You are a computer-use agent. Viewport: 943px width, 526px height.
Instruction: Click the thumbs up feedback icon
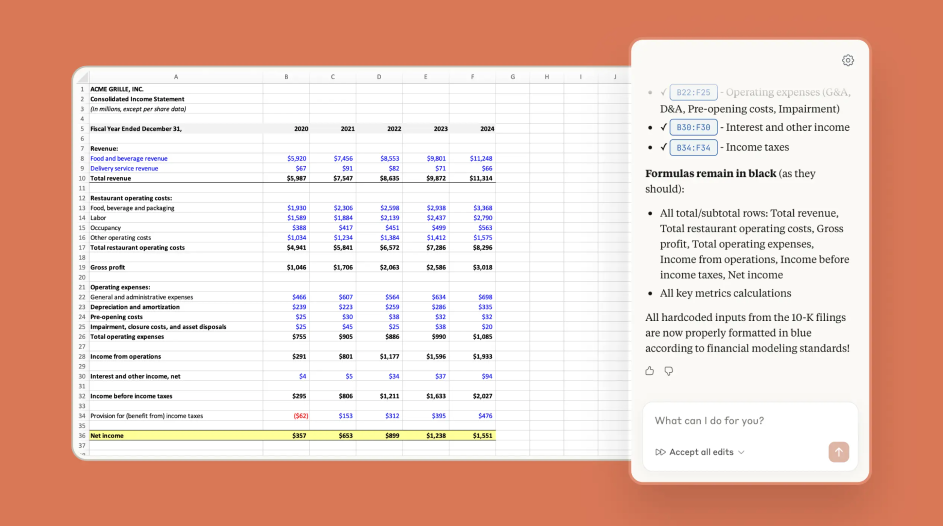(x=650, y=371)
